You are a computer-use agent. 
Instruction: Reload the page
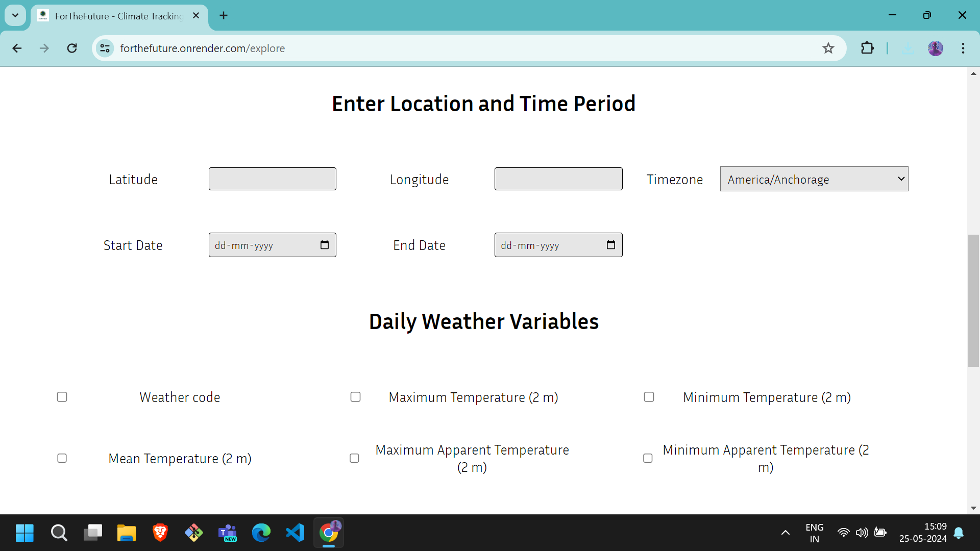(72, 48)
